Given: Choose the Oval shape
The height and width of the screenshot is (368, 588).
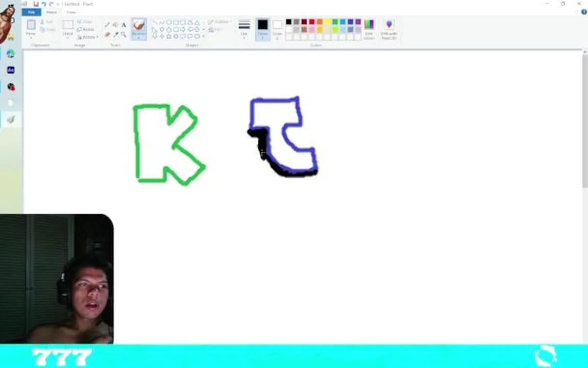Looking at the screenshot, I should [169, 22].
